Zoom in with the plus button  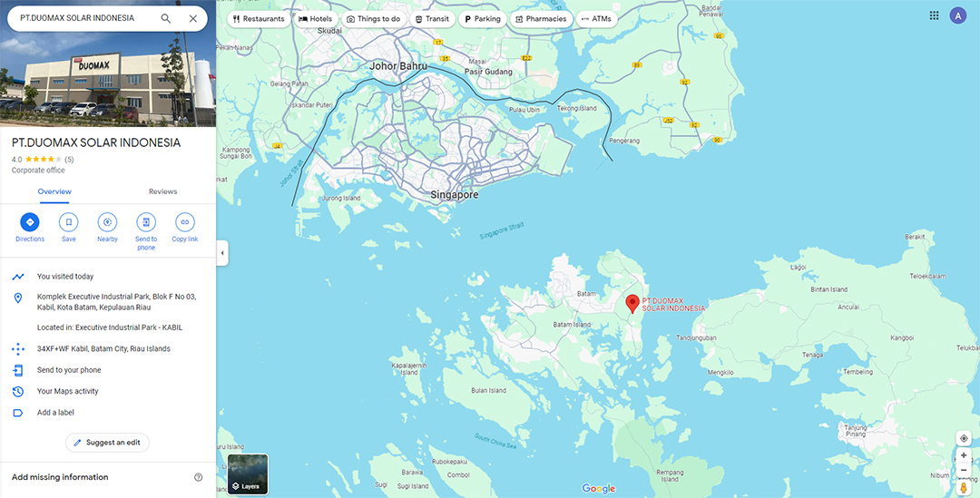[x=964, y=455]
